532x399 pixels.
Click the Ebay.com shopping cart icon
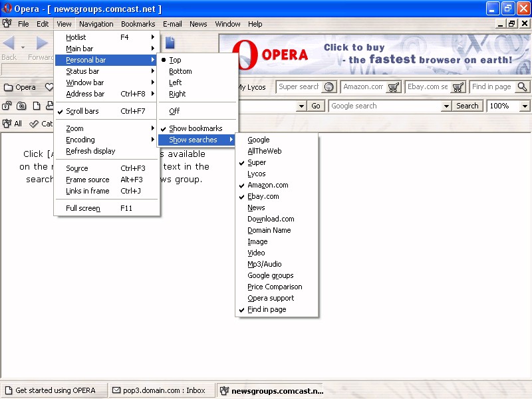(458, 87)
